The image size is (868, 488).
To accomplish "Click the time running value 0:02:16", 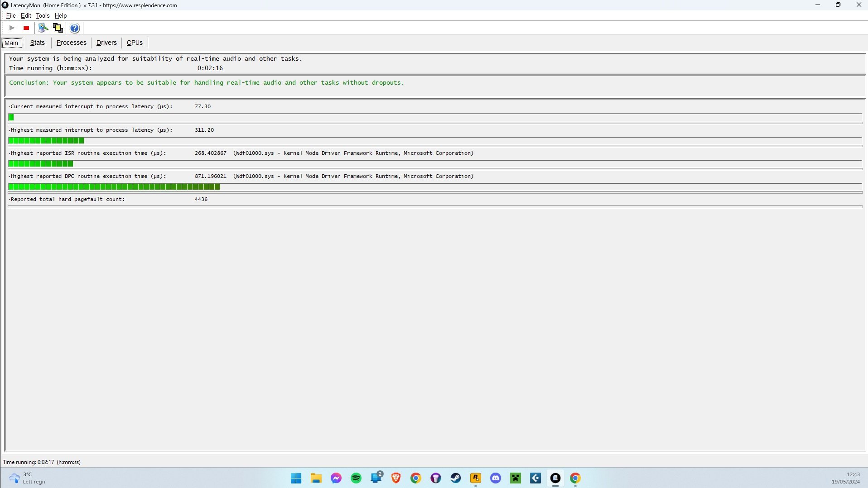I will 210,68.
